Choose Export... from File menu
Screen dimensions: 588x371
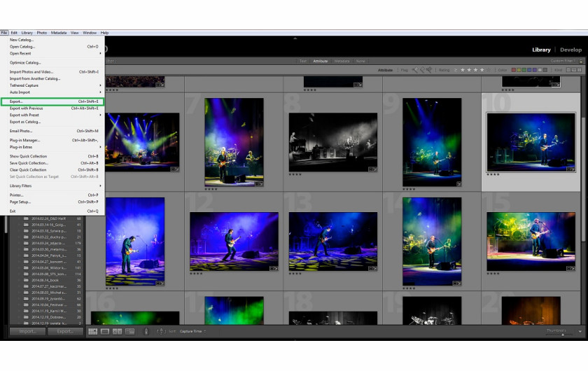[x=52, y=101]
